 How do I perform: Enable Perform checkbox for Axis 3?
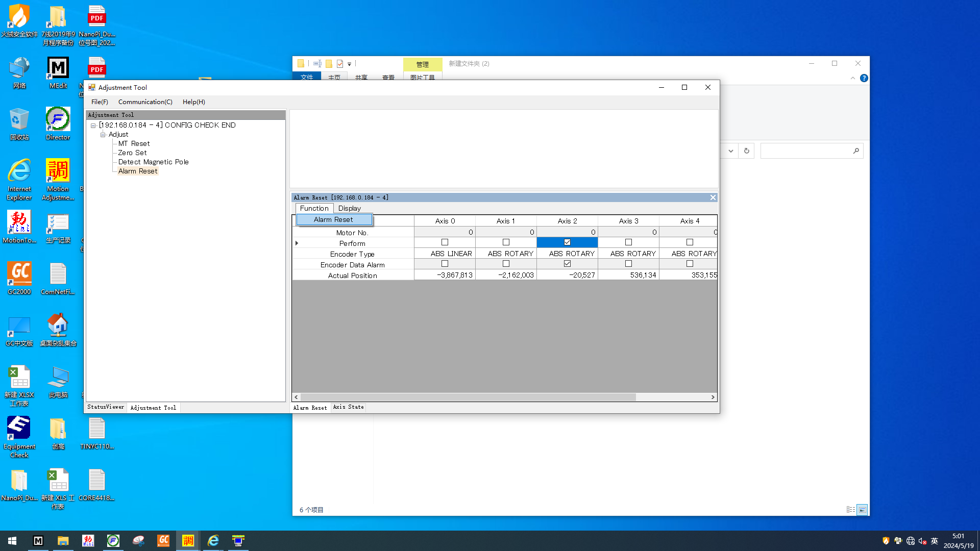pyautogui.click(x=628, y=242)
